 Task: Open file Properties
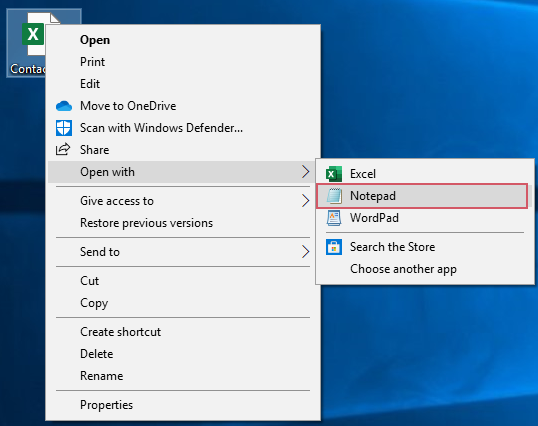[183, 405]
